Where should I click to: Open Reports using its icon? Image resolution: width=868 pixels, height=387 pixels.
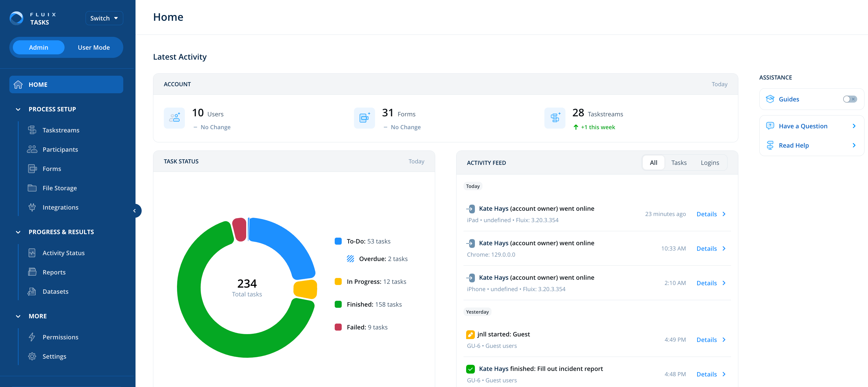(32, 272)
